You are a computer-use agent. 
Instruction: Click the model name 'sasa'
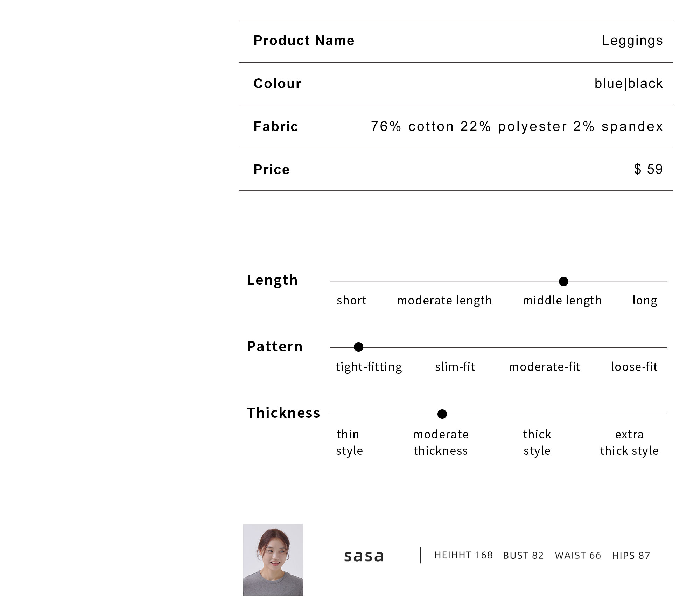point(364,556)
